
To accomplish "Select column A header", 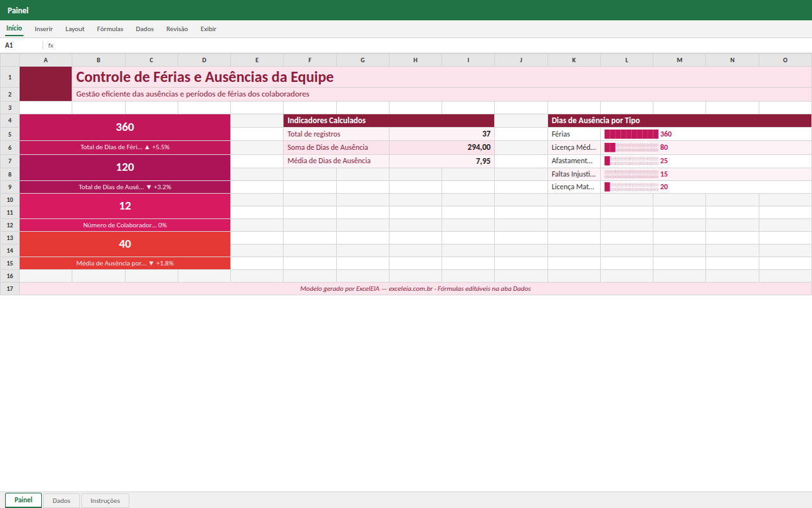I will click(x=46, y=60).
